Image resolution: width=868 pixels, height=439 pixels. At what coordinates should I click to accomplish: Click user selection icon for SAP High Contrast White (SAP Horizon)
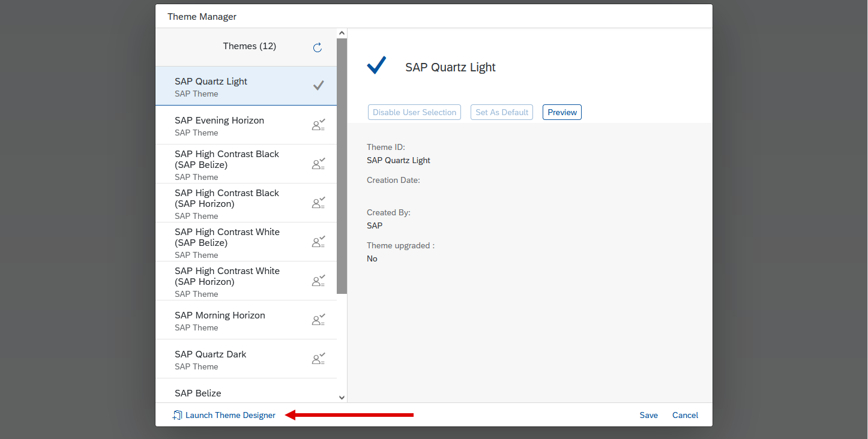click(318, 281)
